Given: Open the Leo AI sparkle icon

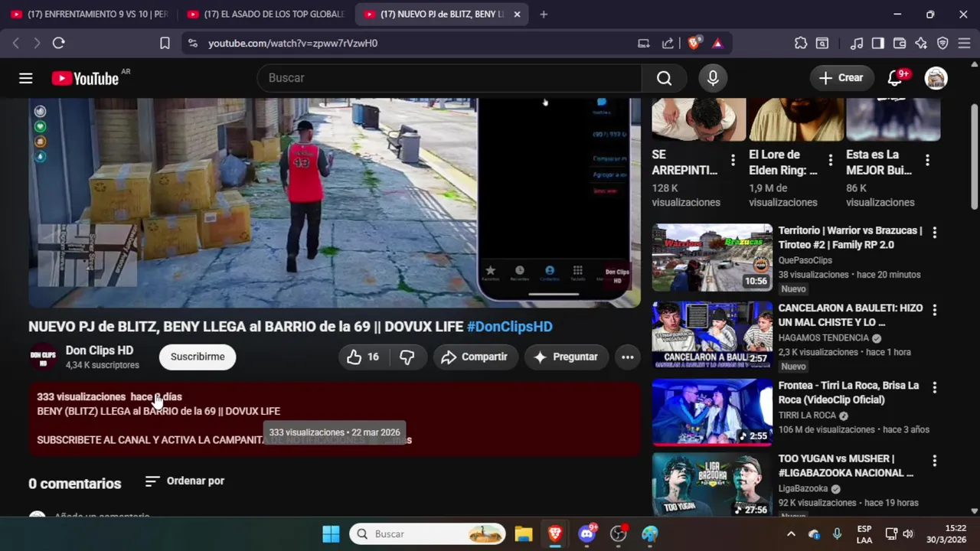Looking at the screenshot, I should tap(921, 44).
